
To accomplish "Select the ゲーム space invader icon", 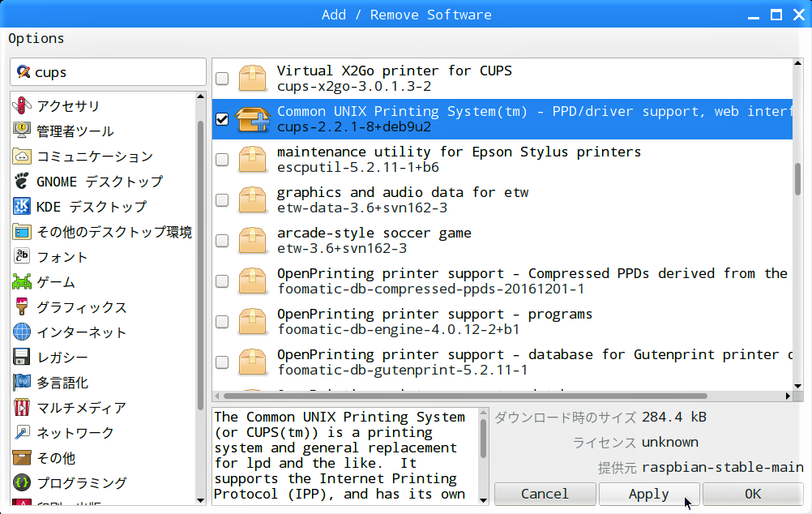I will coord(22,281).
